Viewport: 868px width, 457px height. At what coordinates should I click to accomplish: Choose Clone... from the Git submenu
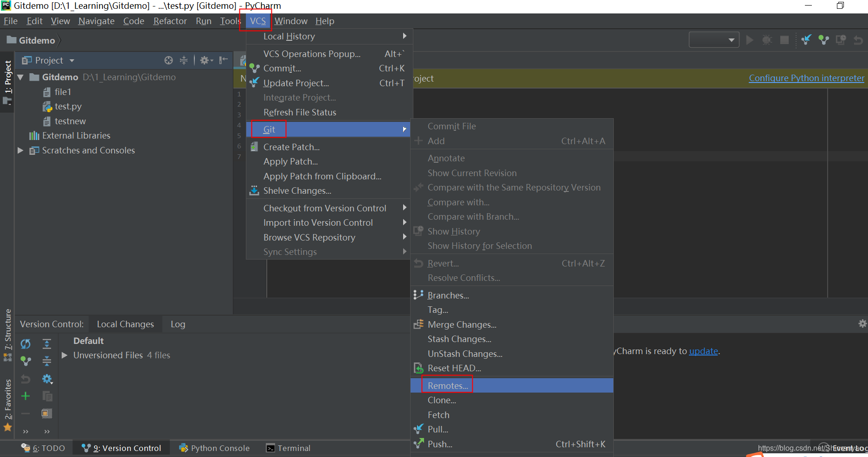[512, 400]
